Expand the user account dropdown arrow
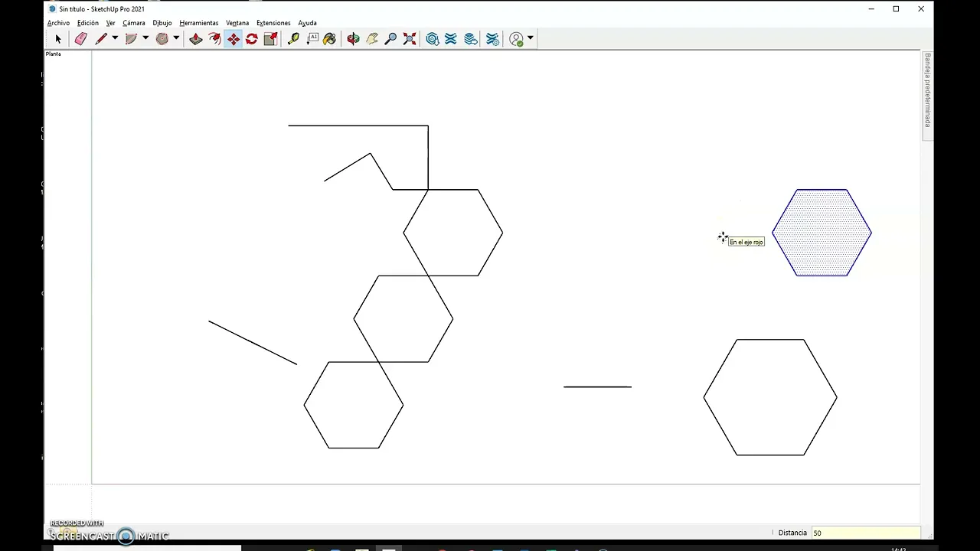The height and width of the screenshot is (551, 980). point(530,39)
